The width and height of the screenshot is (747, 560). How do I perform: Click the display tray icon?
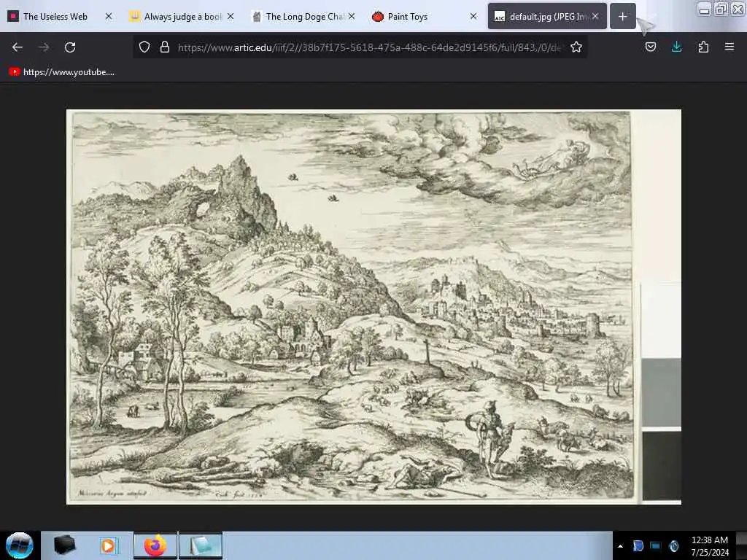coord(656,546)
